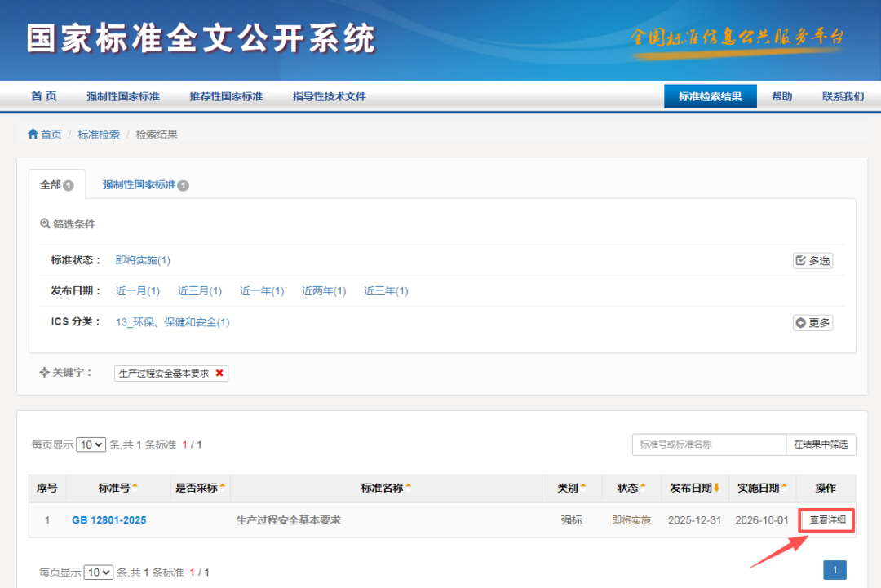Click the descending sort arrow on 发布日期
The width and height of the screenshot is (881, 588).
tap(717, 487)
